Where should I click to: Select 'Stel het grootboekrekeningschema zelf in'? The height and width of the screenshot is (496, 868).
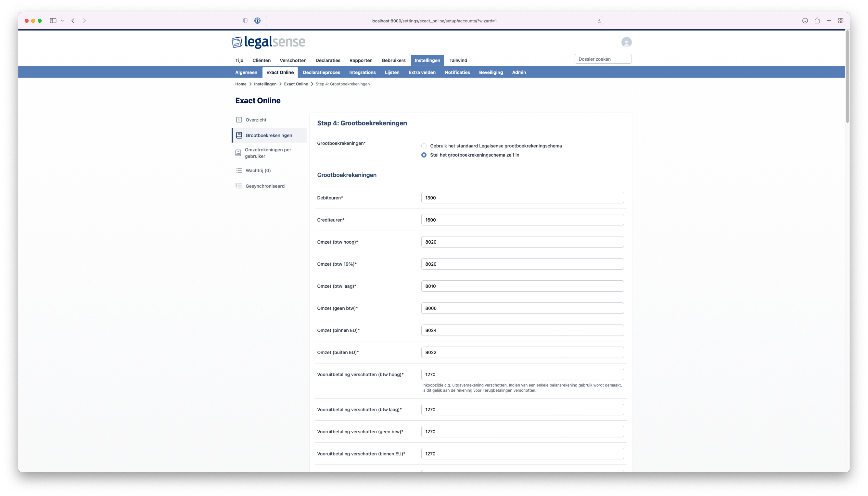pyautogui.click(x=424, y=155)
